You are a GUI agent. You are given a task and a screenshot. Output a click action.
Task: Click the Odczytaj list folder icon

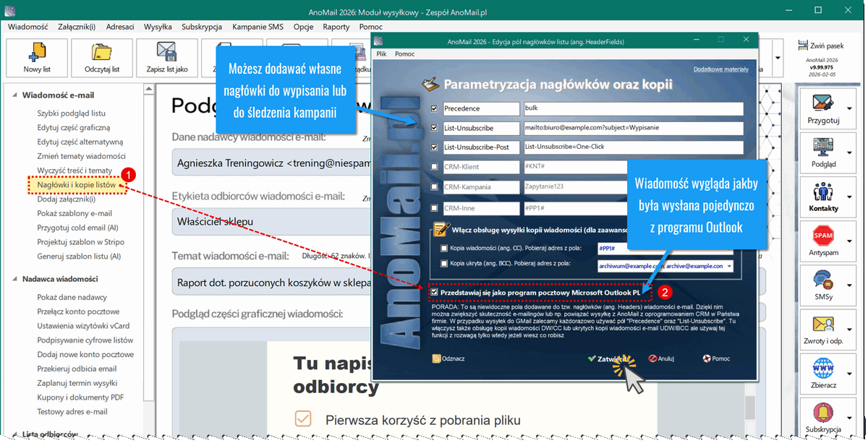101,53
